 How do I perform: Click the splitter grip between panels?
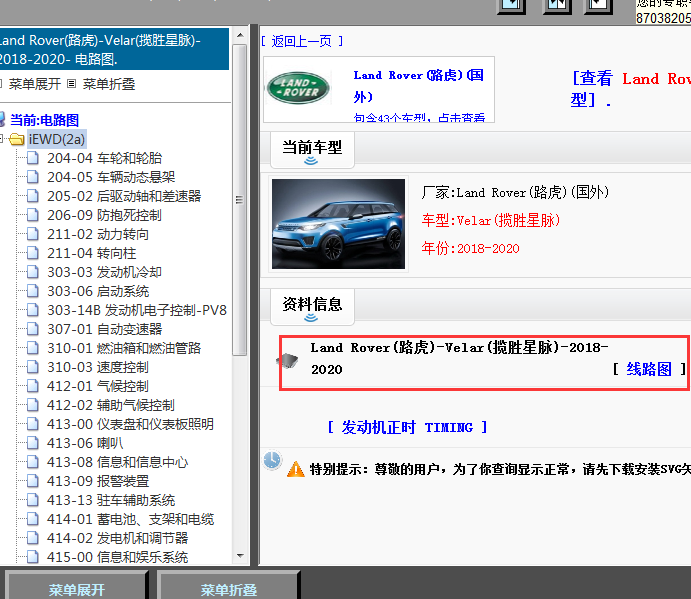[x=254, y=294]
